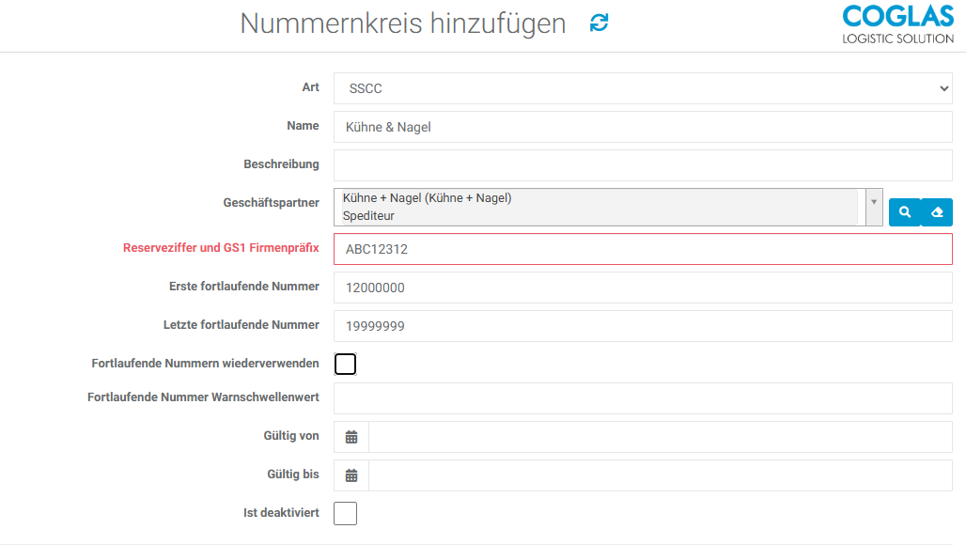Open the Art dropdown showing SSCC
The height and width of the screenshot is (560, 966).
coord(643,88)
